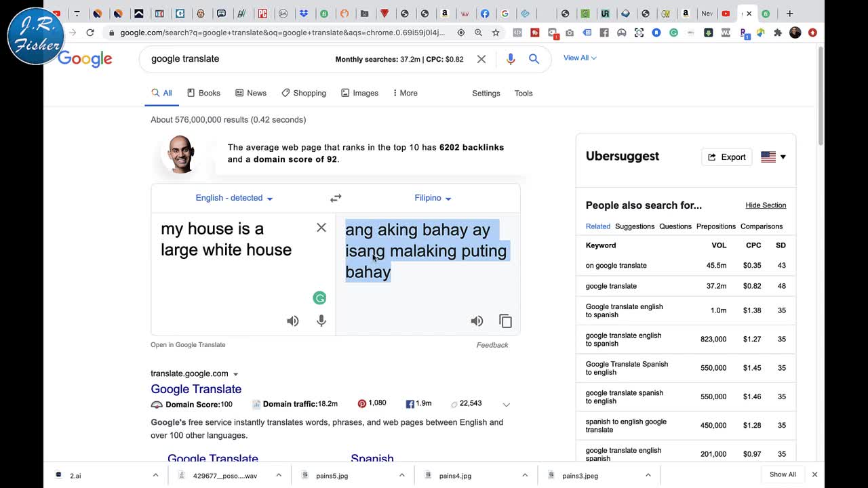868x488 pixels.
Task: Open the Ubersuggest country flag dropdown
Action: [774, 157]
